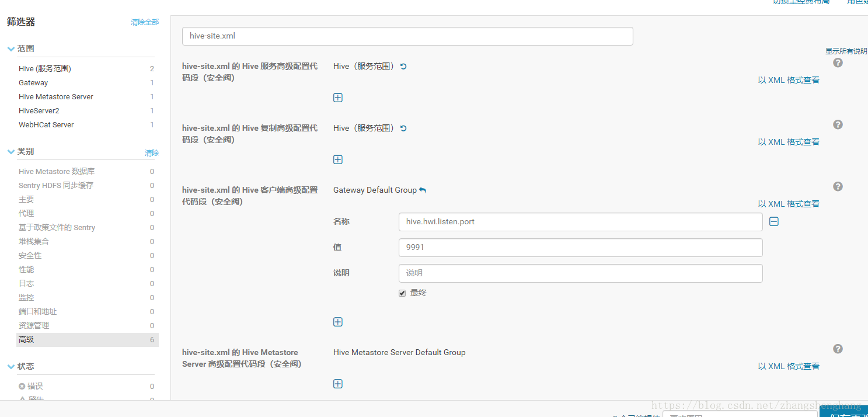Click the blue save changes button
Image resolution: width=868 pixels, height=417 pixels.
[x=843, y=412]
